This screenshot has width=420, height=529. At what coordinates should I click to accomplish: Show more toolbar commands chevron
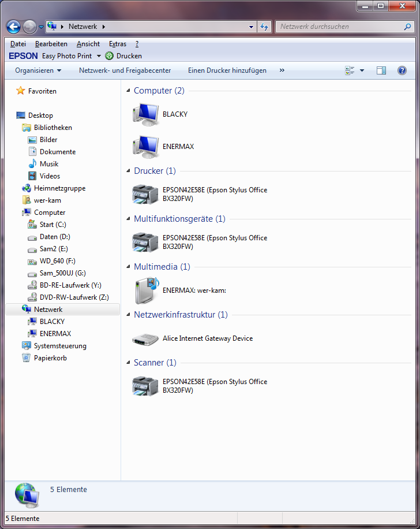pyautogui.click(x=282, y=70)
